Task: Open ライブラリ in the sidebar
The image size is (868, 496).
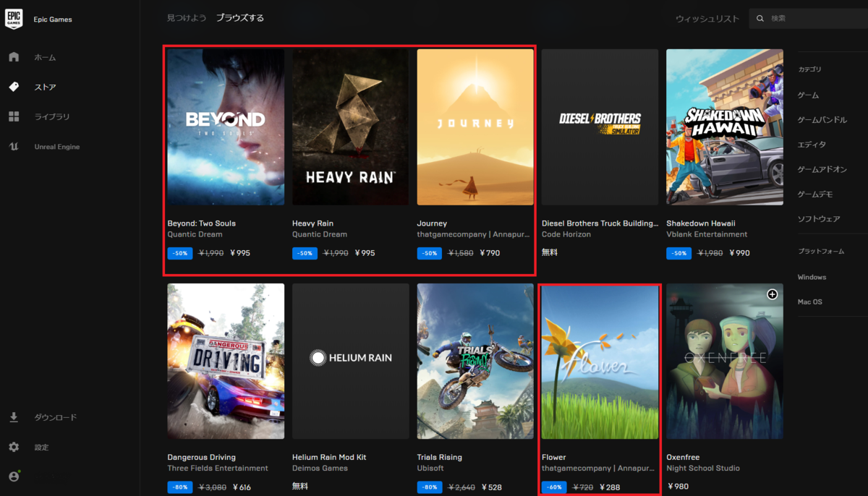Action: 52,116
